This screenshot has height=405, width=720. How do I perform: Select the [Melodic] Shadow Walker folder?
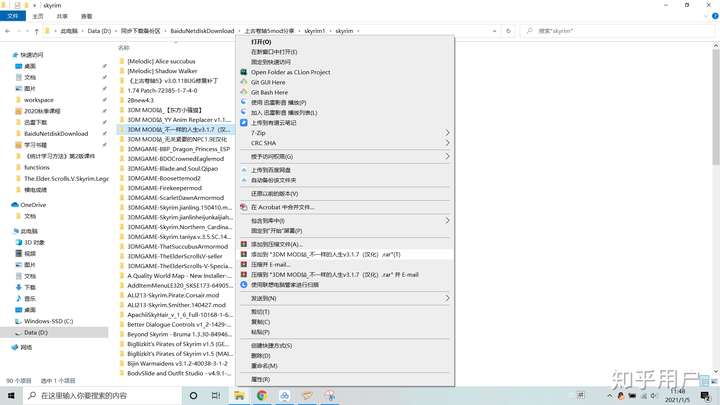162,71
